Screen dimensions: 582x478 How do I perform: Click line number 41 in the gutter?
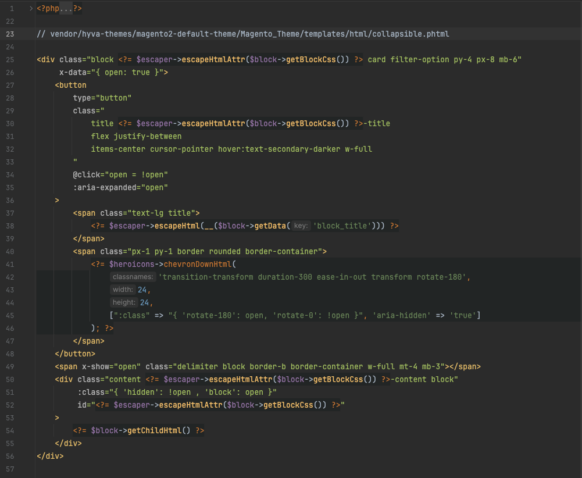click(x=10, y=264)
